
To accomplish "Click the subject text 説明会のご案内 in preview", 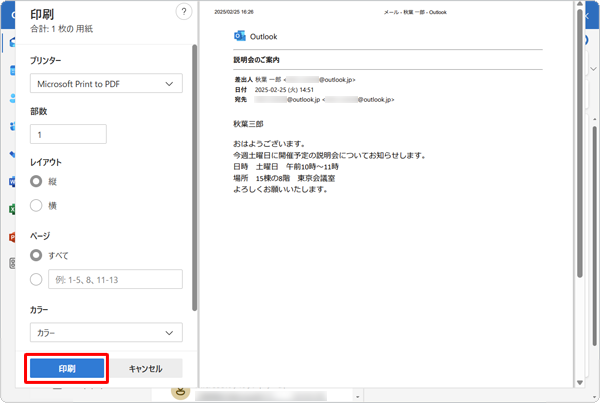I will pyautogui.click(x=256, y=60).
